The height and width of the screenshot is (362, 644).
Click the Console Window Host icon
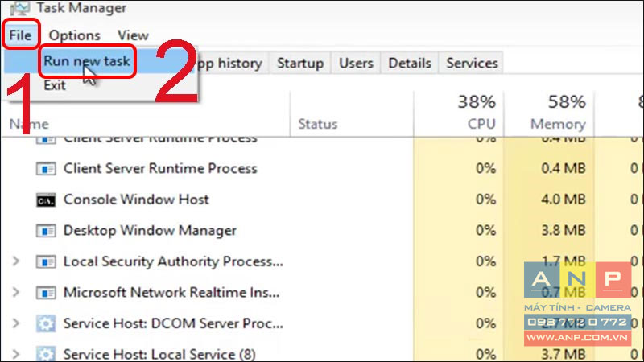tap(46, 200)
